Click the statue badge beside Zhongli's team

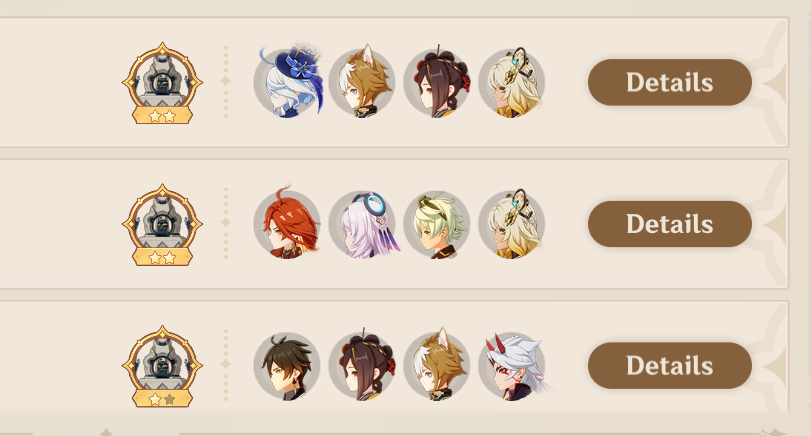point(162,366)
